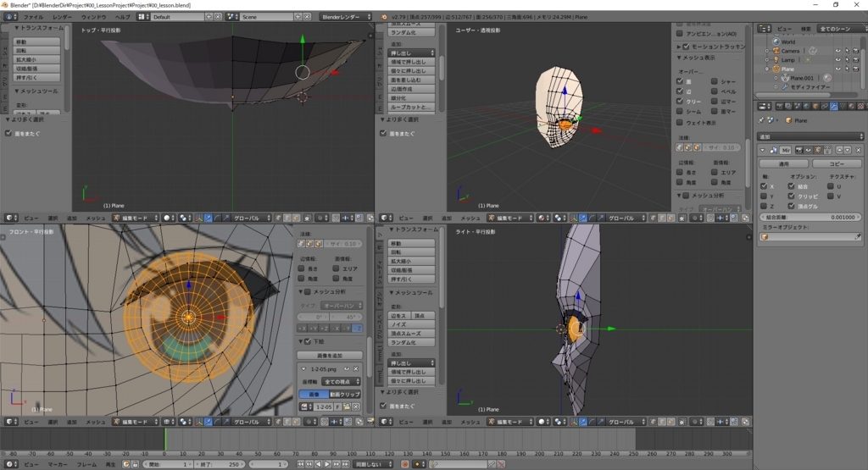868x470 pixels.
Task: Enable face select mode in top viewport header
Action: [296, 218]
